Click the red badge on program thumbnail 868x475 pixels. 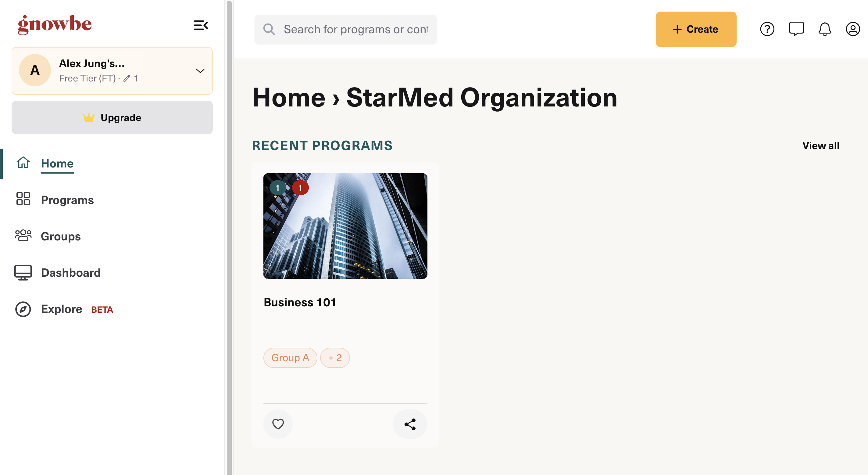300,188
